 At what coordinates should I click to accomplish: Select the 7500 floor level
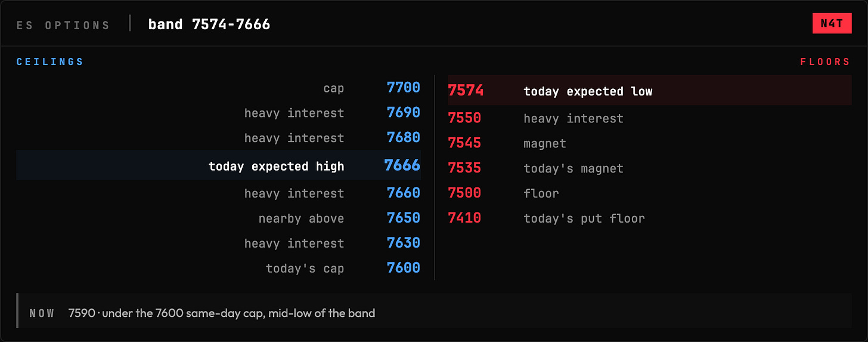650,193
